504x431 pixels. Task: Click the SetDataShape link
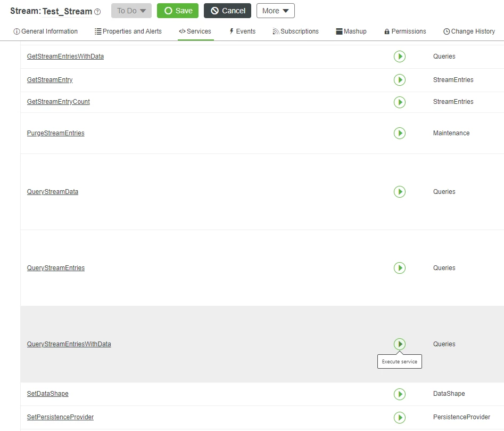click(x=47, y=394)
